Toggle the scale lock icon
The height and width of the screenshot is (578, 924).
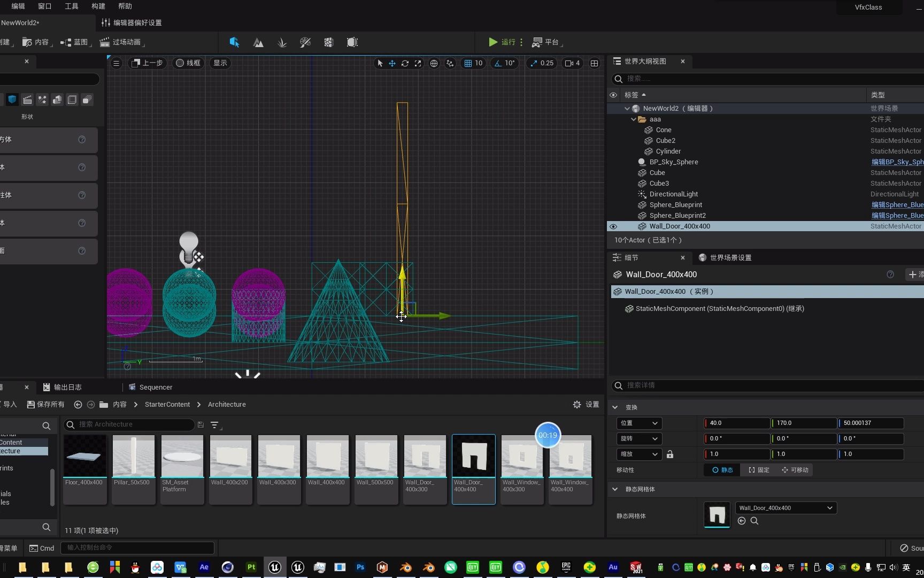670,454
